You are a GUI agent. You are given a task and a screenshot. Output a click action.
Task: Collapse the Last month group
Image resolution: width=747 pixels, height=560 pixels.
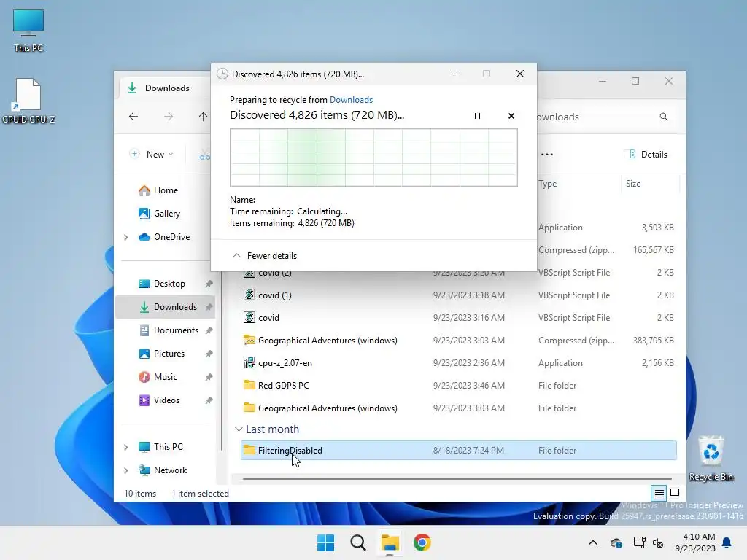(x=239, y=429)
